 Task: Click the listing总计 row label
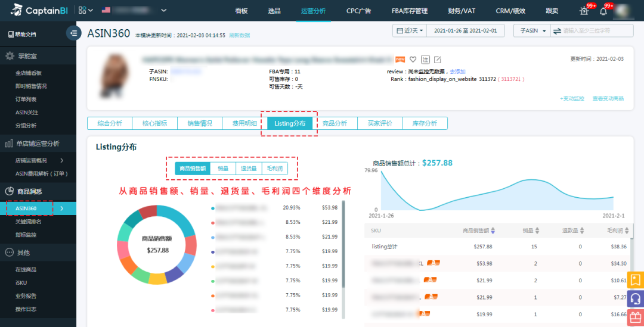(385, 247)
